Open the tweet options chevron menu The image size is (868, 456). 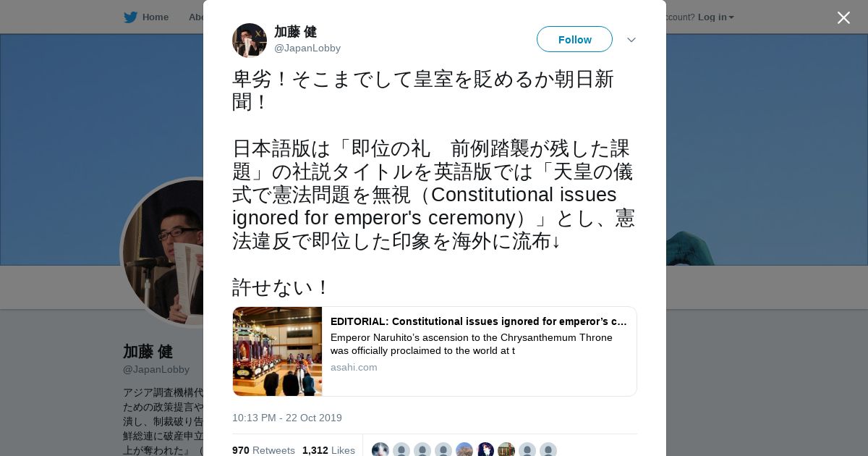coord(631,40)
